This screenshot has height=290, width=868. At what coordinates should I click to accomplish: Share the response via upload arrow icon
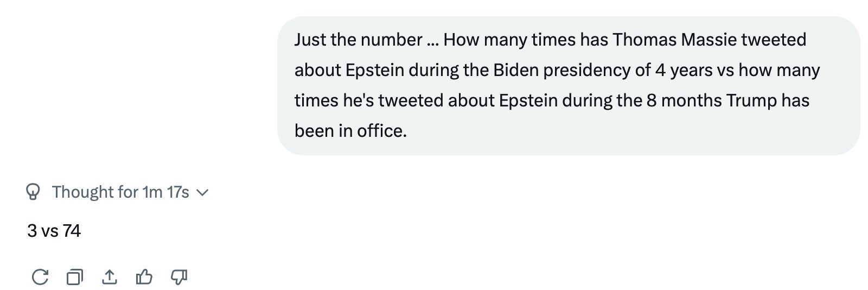coord(110,277)
